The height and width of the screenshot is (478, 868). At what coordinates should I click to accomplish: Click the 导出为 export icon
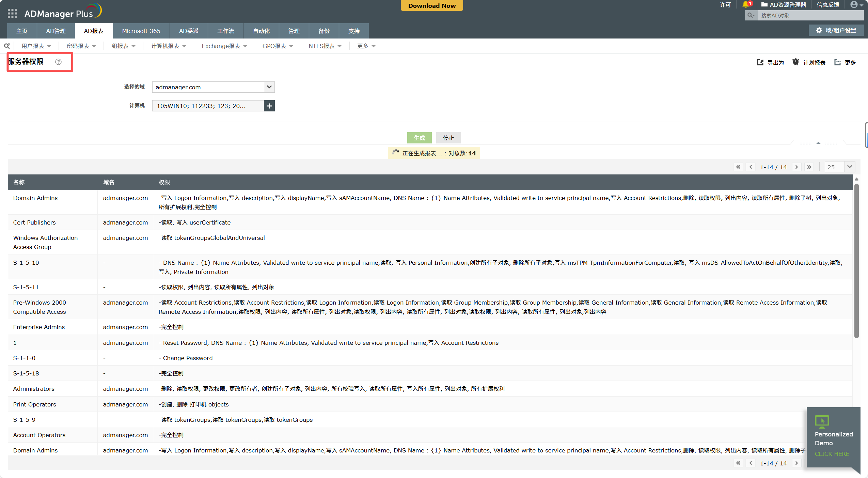coord(760,62)
